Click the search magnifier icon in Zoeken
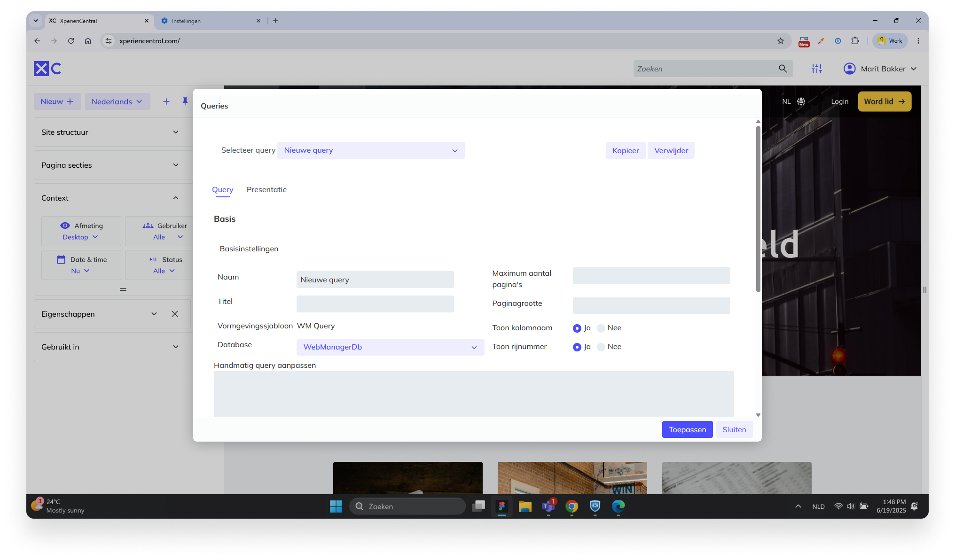This screenshot has width=955, height=560. click(783, 69)
